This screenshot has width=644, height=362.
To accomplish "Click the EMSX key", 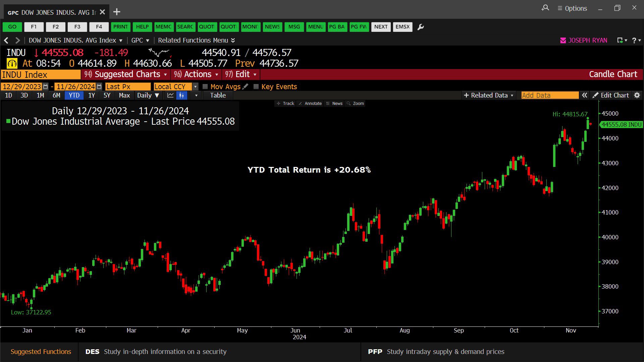I will [x=402, y=27].
